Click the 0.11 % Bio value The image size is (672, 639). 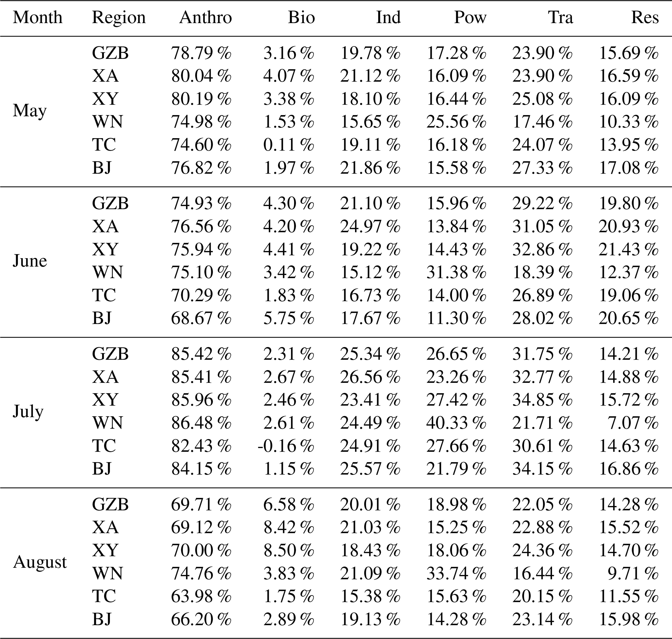288,145
